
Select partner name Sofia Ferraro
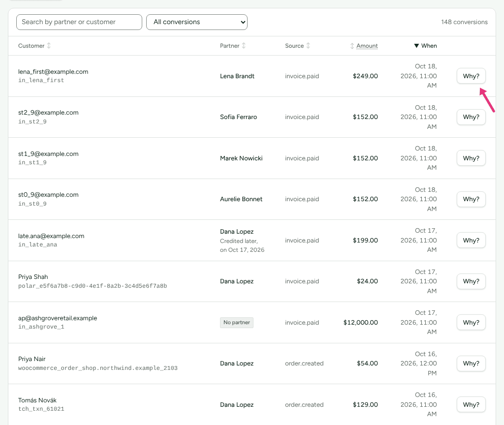(x=239, y=117)
